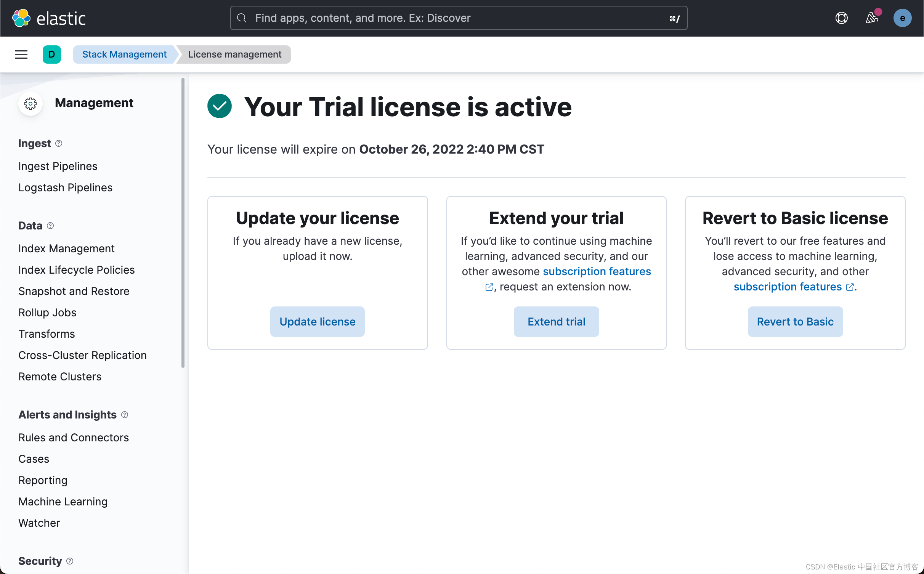Viewport: 924px width, 574px height.
Task: Click the Management gear icon
Action: pyautogui.click(x=30, y=103)
